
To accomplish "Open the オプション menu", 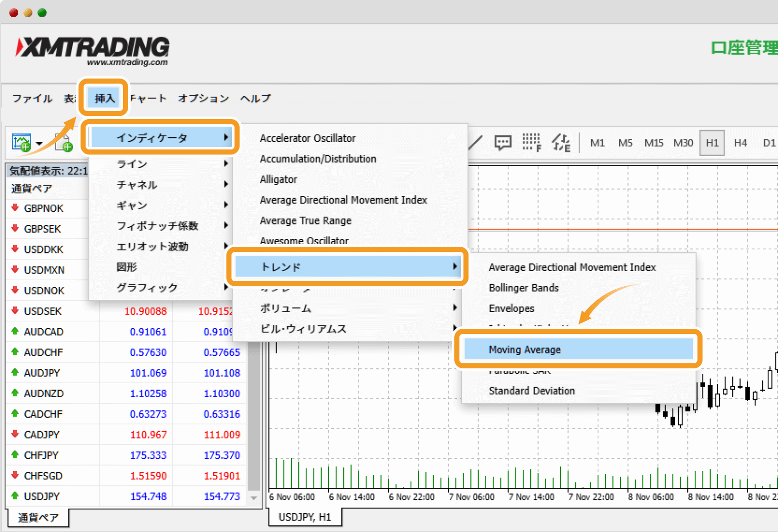I will pos(204,98).
